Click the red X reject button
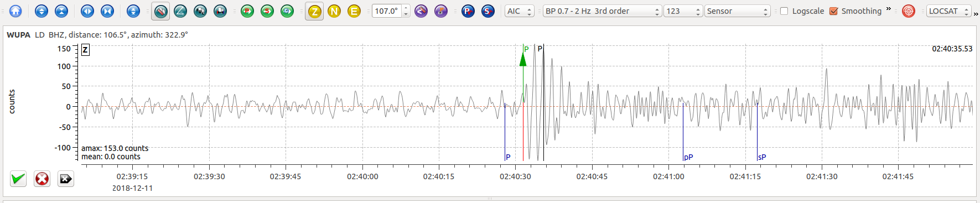The height and width of the screenshot is (203, 980). (42, 179)
